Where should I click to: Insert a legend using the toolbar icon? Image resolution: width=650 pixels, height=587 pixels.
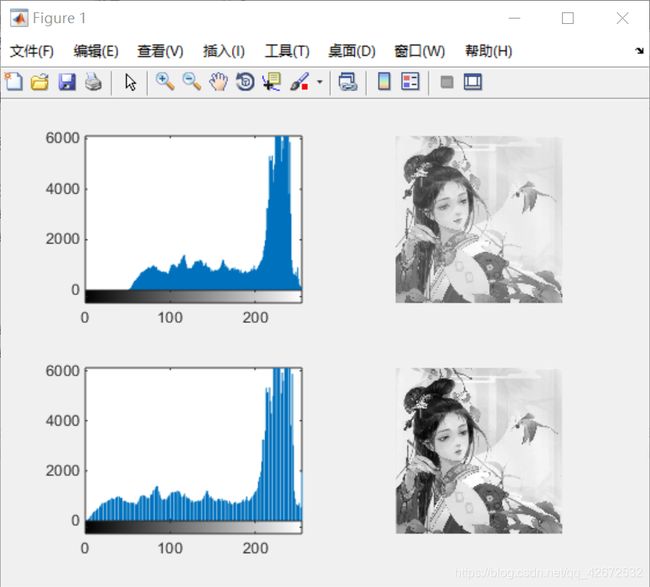coord(410,82)
